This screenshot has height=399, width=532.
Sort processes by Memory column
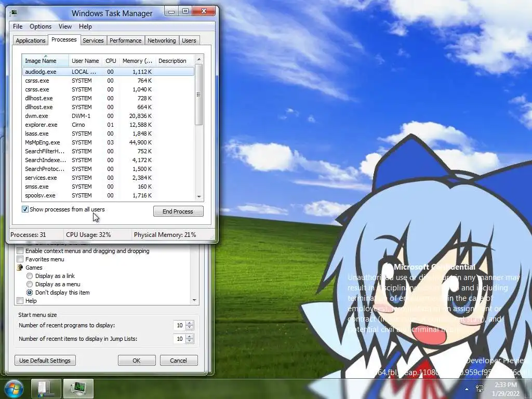(137, 61)
